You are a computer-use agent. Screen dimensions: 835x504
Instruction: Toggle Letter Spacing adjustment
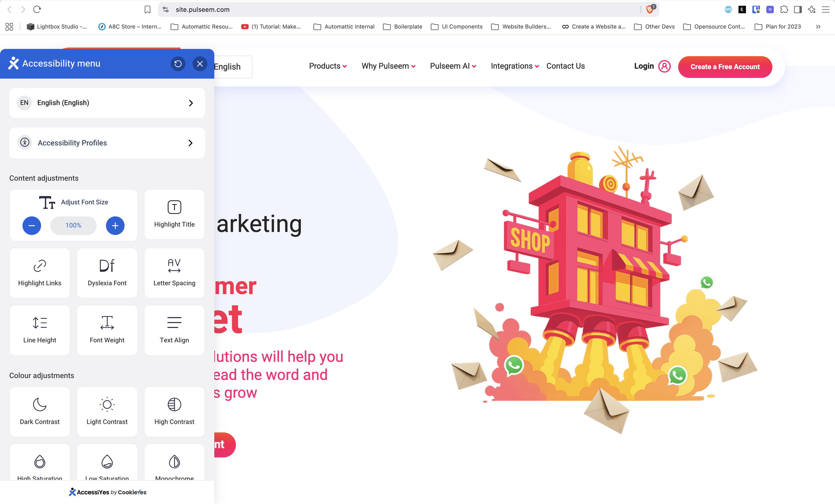coord(175,273)
